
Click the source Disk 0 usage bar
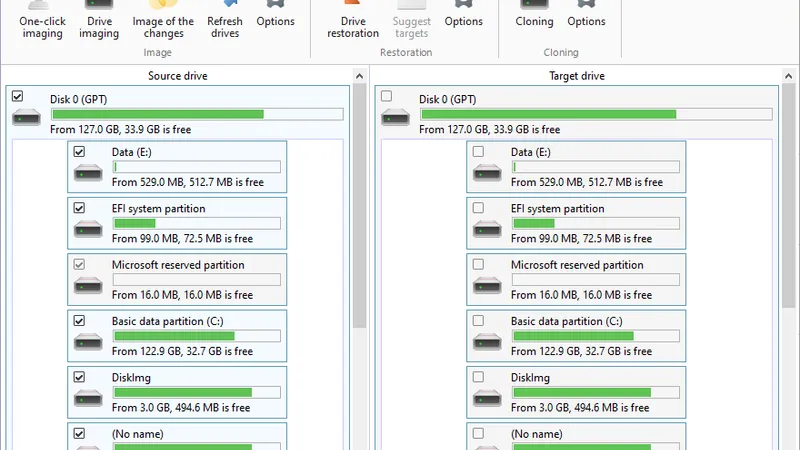click(x=197, y=114)
